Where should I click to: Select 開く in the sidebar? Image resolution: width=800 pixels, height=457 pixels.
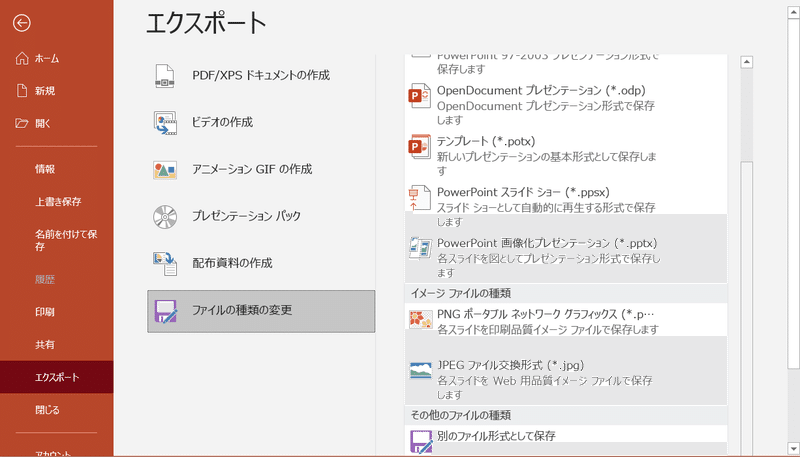pyautogui.click(x=57, y=123)
